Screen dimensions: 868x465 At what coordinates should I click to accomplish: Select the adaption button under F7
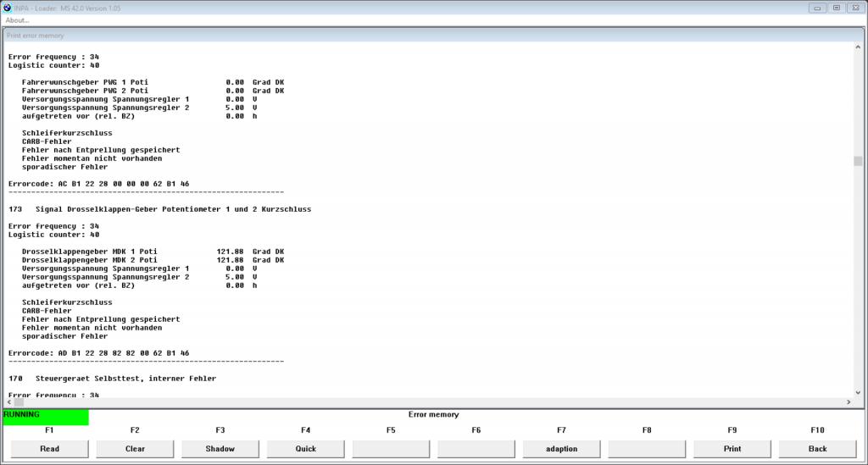(x=561, y=449)
